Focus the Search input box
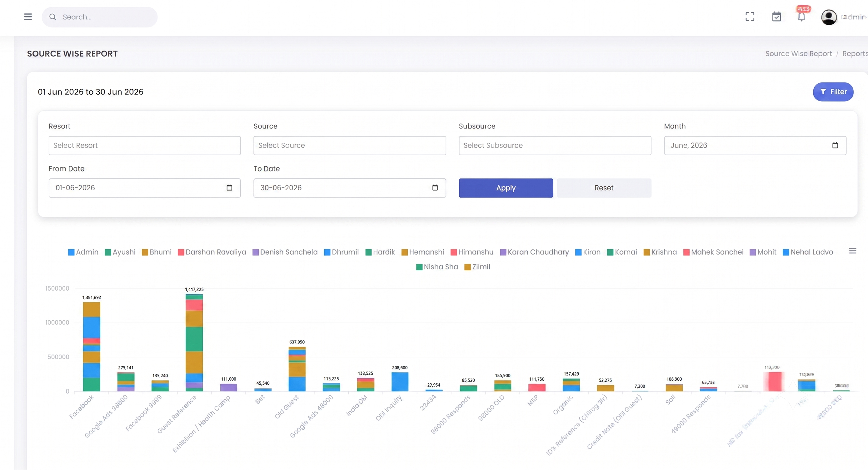Viewport: 868px width, 470px height. click(x=100, y=17)
